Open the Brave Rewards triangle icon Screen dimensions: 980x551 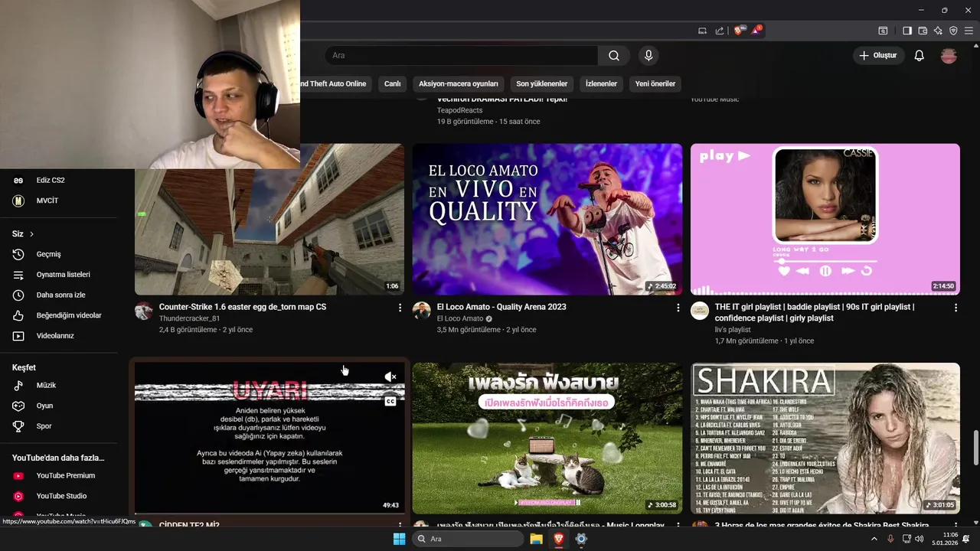click(x=756, y=31)
